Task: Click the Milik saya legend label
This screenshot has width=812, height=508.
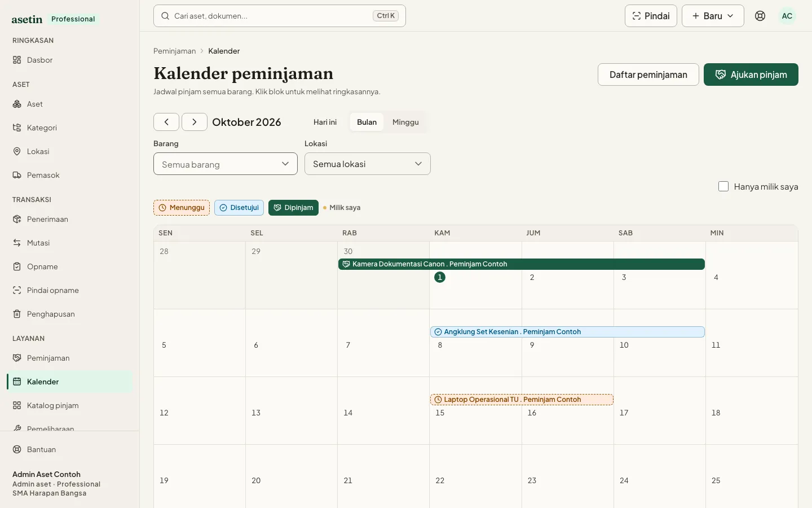Action: point(345,208)
